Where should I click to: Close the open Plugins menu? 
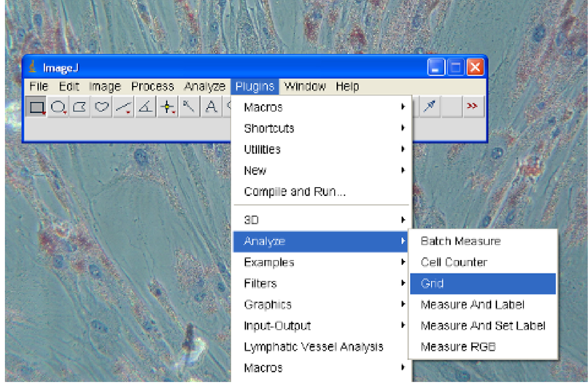point(255,86)
